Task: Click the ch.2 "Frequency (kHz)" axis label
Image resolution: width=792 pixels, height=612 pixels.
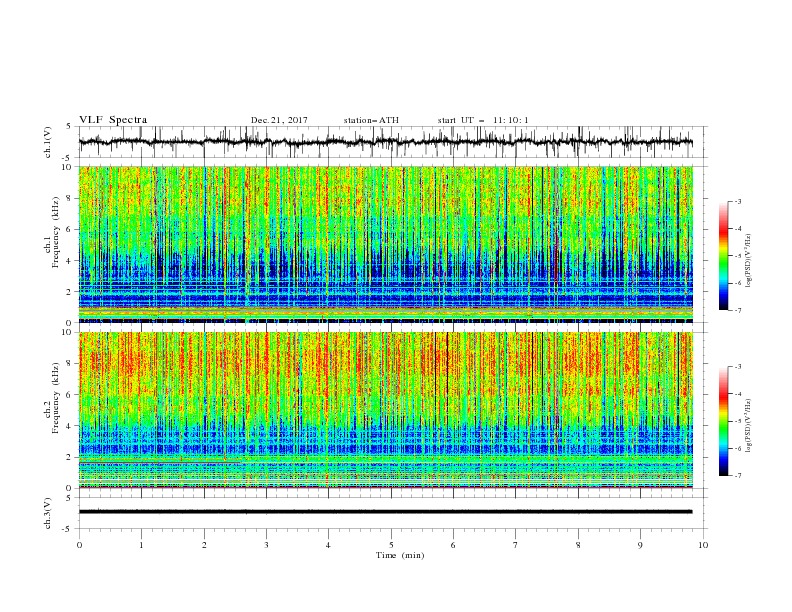Action: point(56,398)
